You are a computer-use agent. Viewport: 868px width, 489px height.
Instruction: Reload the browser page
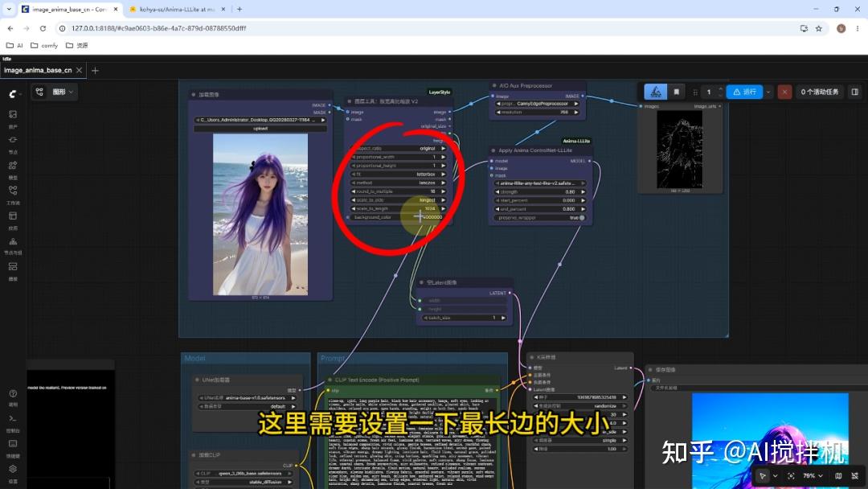[x=43, y=28]
